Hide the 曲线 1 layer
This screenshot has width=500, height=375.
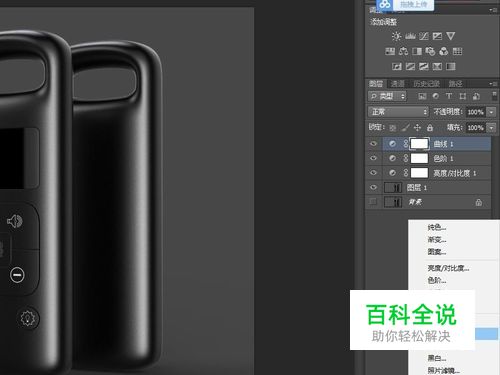373,144
